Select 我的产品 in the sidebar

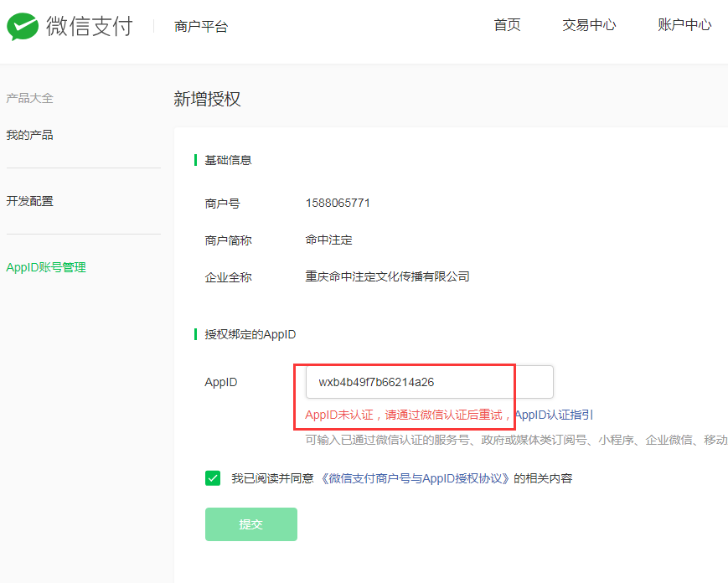[29, 135]
